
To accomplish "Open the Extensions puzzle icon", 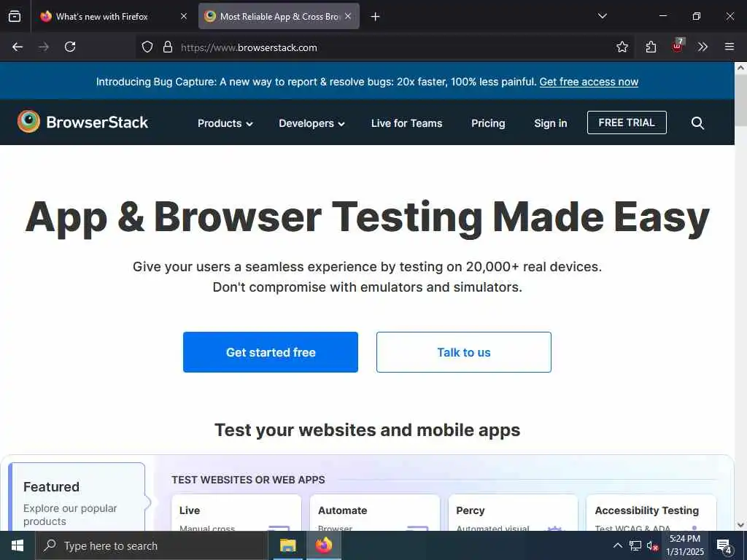I will pyautogui.click(x=651, y=47).
